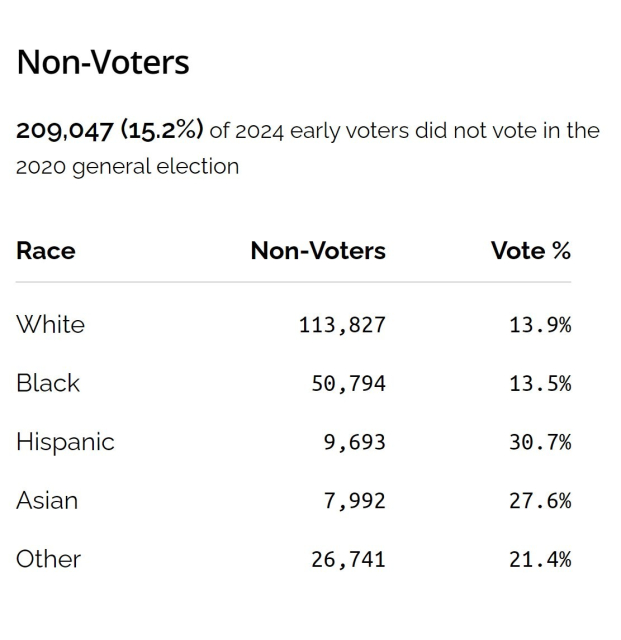Click the 9,693 non-voters value

coord(354,442)
